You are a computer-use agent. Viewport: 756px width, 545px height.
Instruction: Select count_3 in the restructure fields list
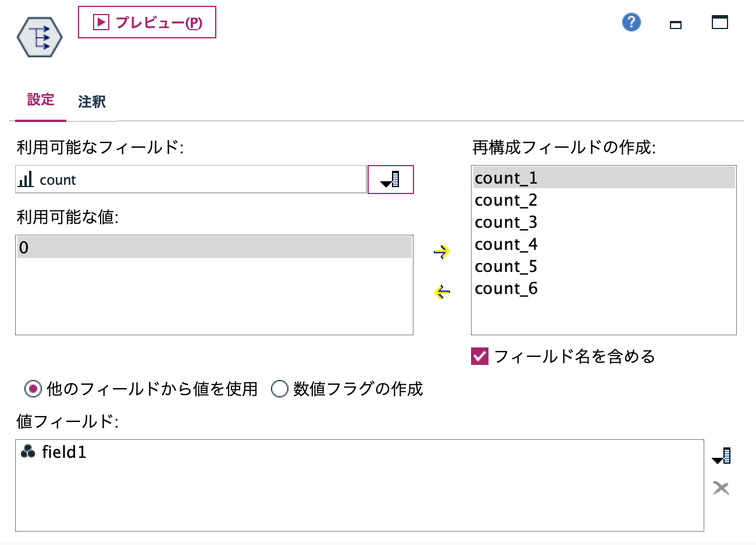(506, 222)
